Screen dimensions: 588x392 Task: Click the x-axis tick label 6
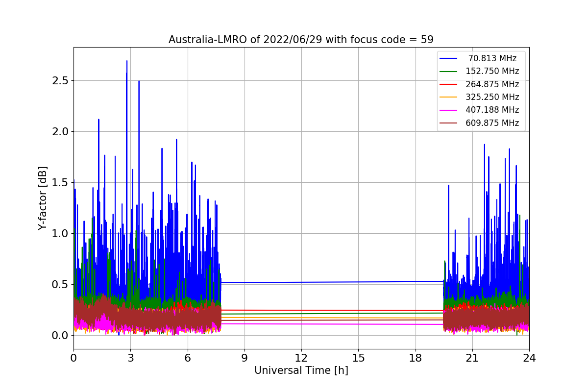[x=187, y=358]
